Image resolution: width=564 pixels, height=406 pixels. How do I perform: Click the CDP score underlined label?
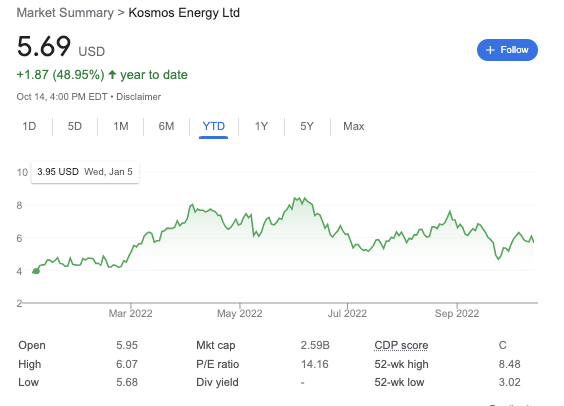pos(401,345)
